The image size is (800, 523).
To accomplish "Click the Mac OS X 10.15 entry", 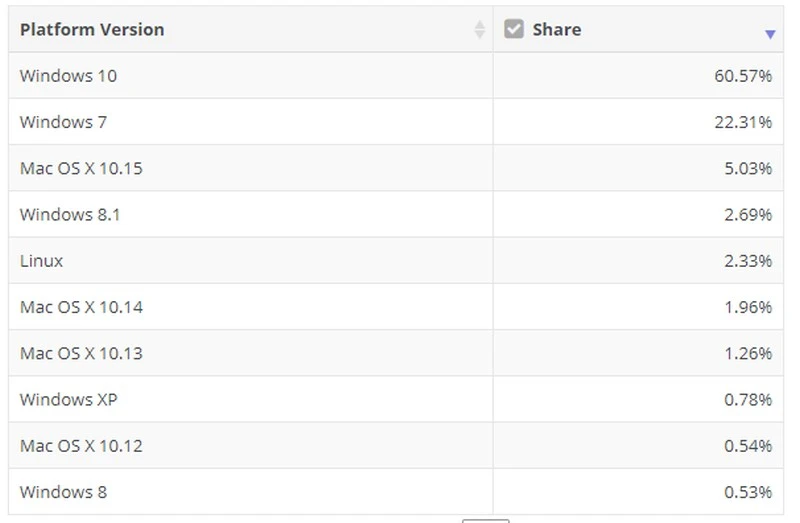I will pos(81,168).
